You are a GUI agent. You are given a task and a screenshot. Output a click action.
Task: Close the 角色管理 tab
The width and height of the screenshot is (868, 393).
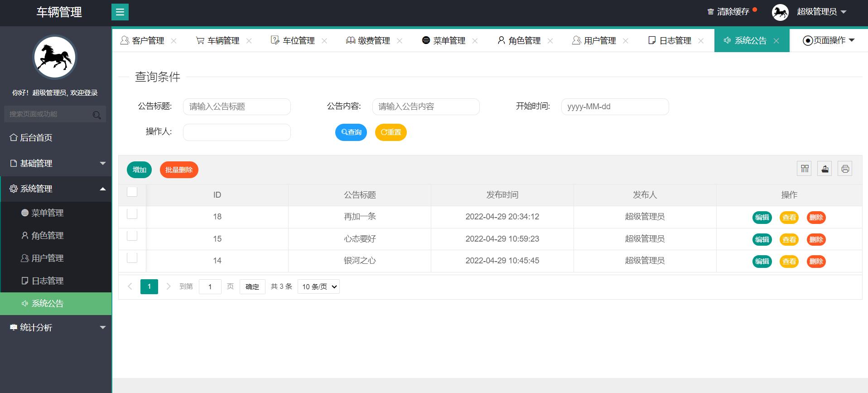550,41
